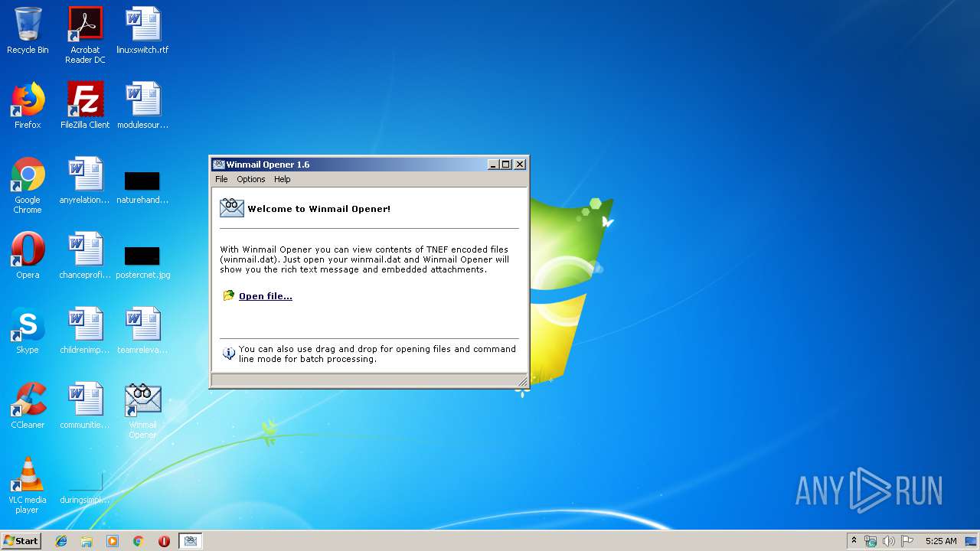Click the Open file... link

(266, 296)
